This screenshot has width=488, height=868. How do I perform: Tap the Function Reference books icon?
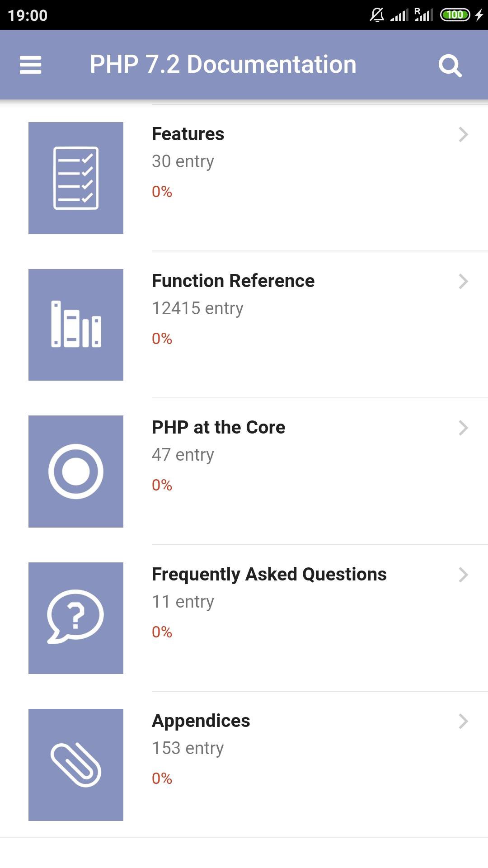[x=76, y=325]
